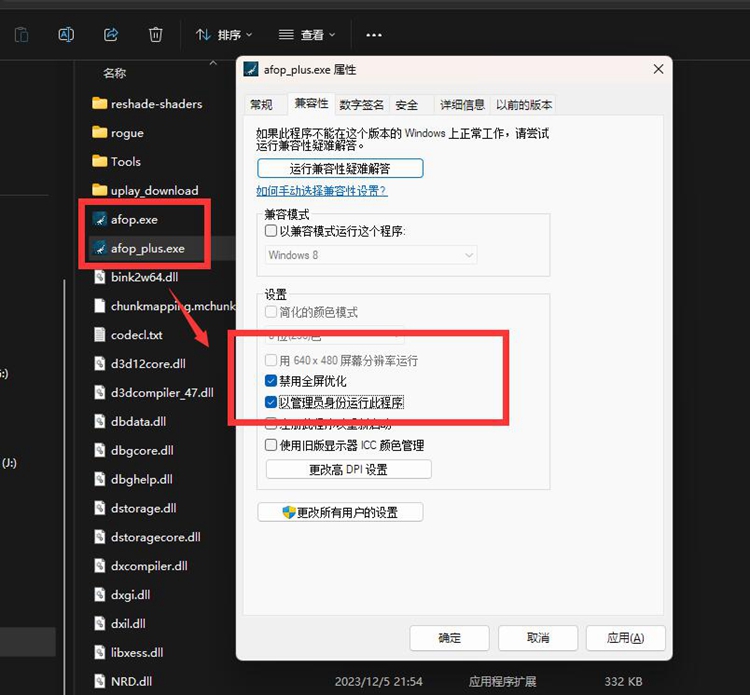Click the paste clipboard icon in toolbar
Viewport: 750px width, 695px height.
(x=21, y=35)
